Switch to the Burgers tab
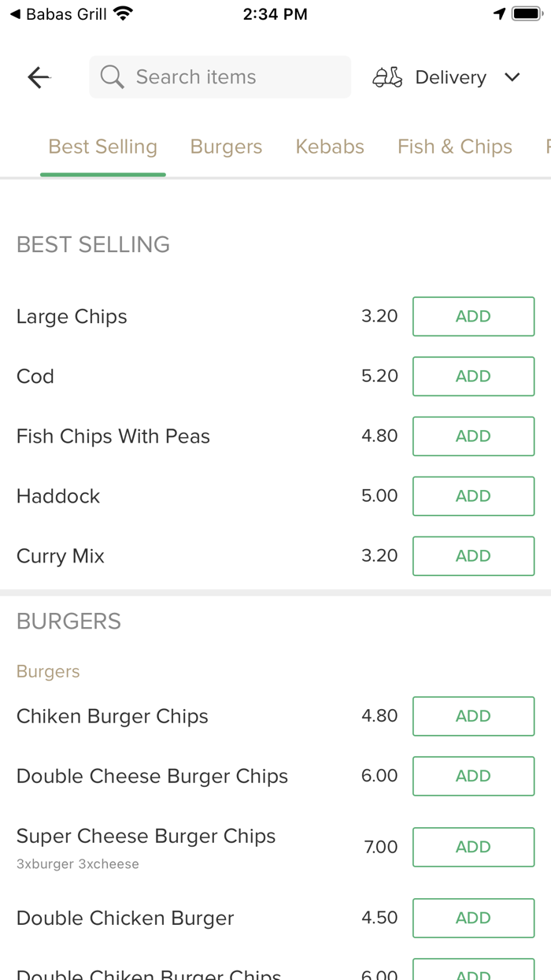The height and width of the screenshot is (980, 551). tap(226, 147)
